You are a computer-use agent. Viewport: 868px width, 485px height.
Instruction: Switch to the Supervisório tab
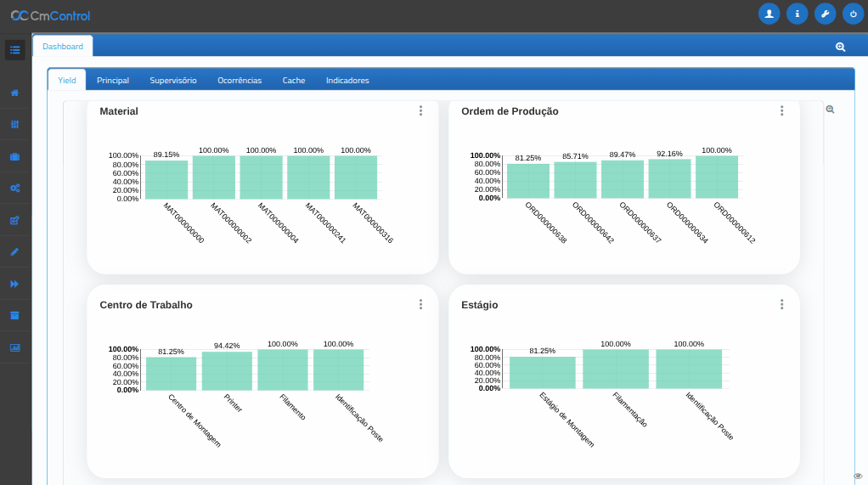173,81
